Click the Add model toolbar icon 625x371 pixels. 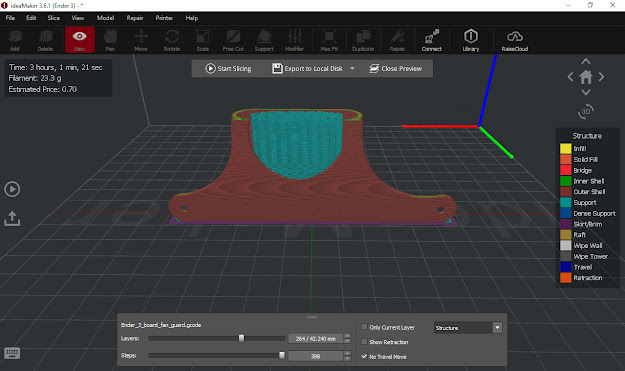15,40
